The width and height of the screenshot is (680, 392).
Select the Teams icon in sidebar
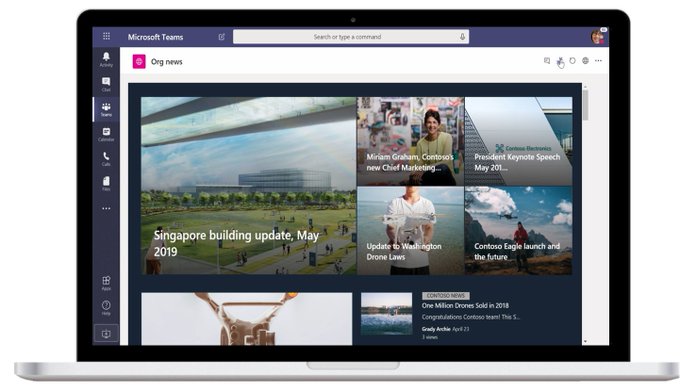click(x=106, y=109)
